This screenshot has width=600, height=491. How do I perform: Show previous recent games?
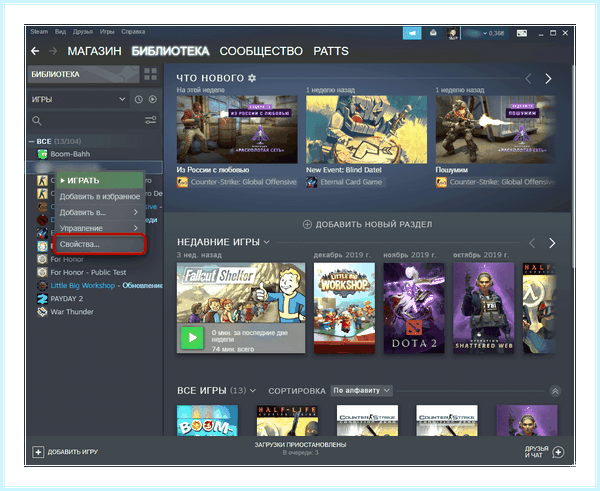pos(532,243)
